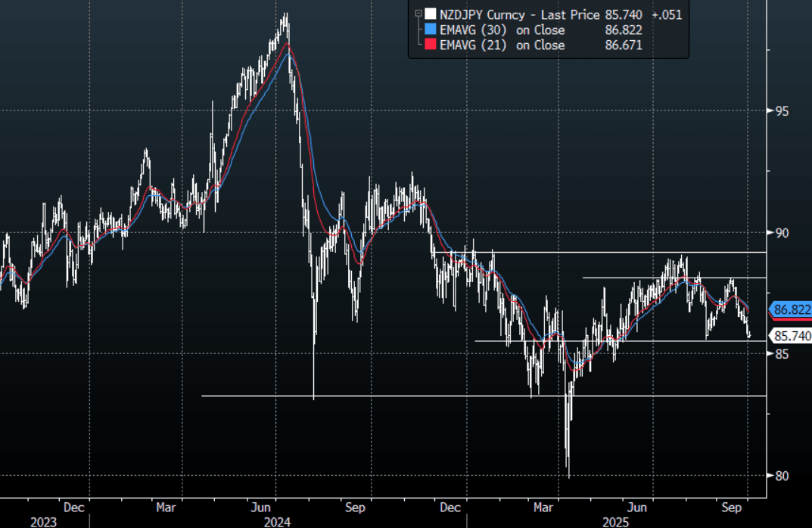The width and height of the screenshot is (812, 528).
Task: Click the 80 label on price axis
Action: click(x=782, y=476)
